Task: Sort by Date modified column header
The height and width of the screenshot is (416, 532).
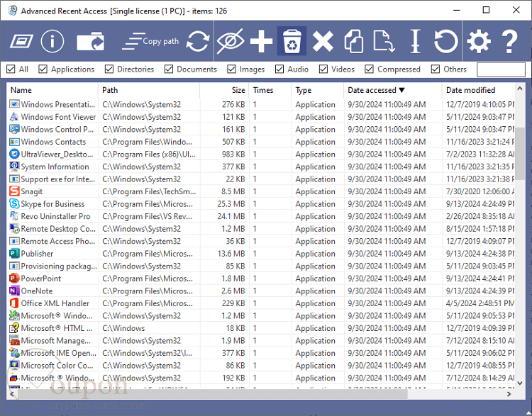Action: (x=478, y=90)
